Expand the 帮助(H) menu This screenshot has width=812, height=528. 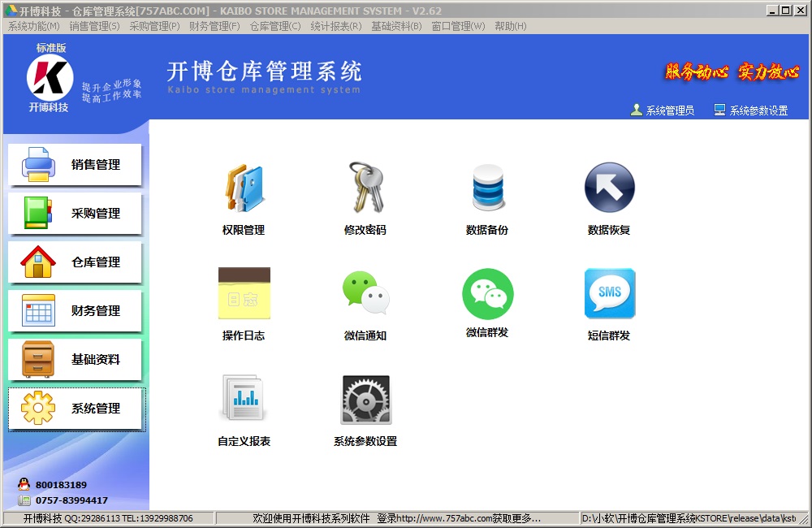[x=511, y=26]
